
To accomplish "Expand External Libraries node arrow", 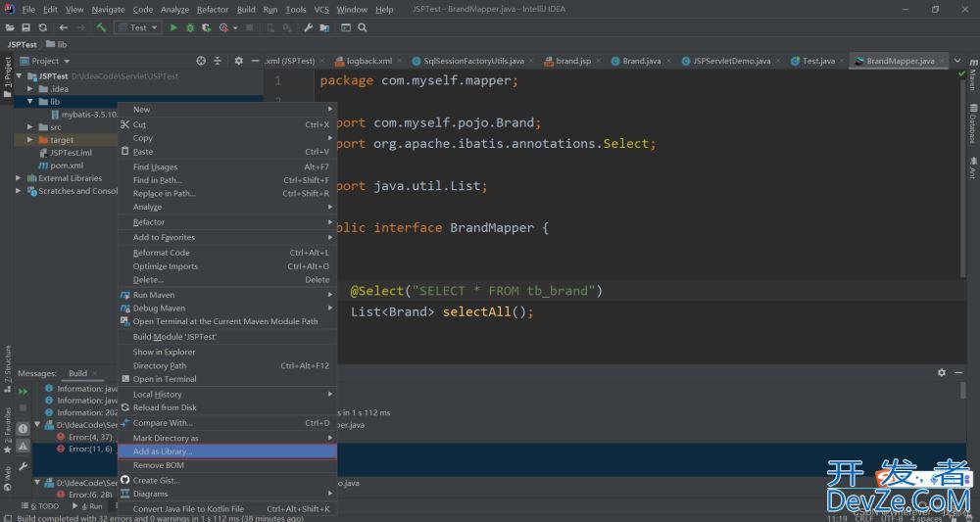I will pyautogui.click(x=19, y=178).
